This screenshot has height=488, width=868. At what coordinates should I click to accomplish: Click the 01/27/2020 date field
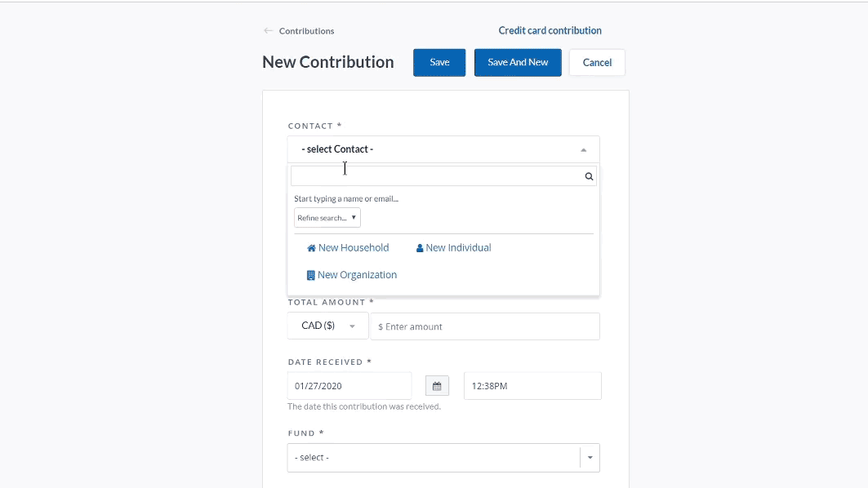(x=349, y=385)
